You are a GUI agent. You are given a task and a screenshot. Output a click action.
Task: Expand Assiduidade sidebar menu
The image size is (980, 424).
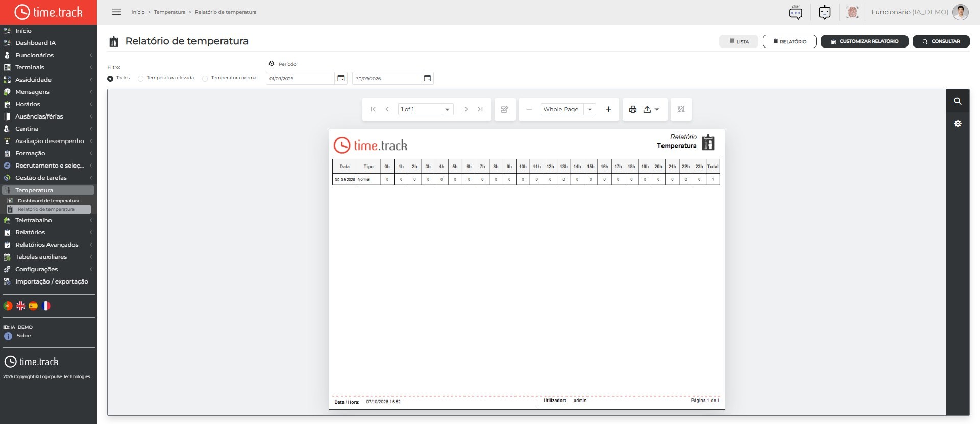pos(48,80)
